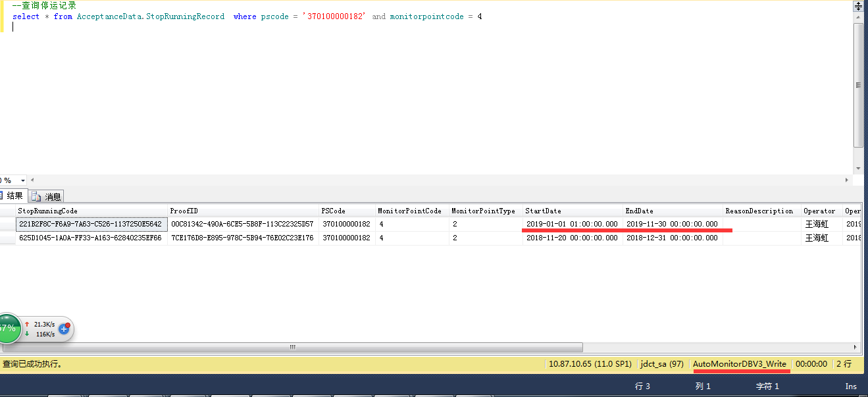The height and width of the screenshot is (397, 868).
Task: Click the editor horizontal scroll left arrow
Action: coord(32,180)
